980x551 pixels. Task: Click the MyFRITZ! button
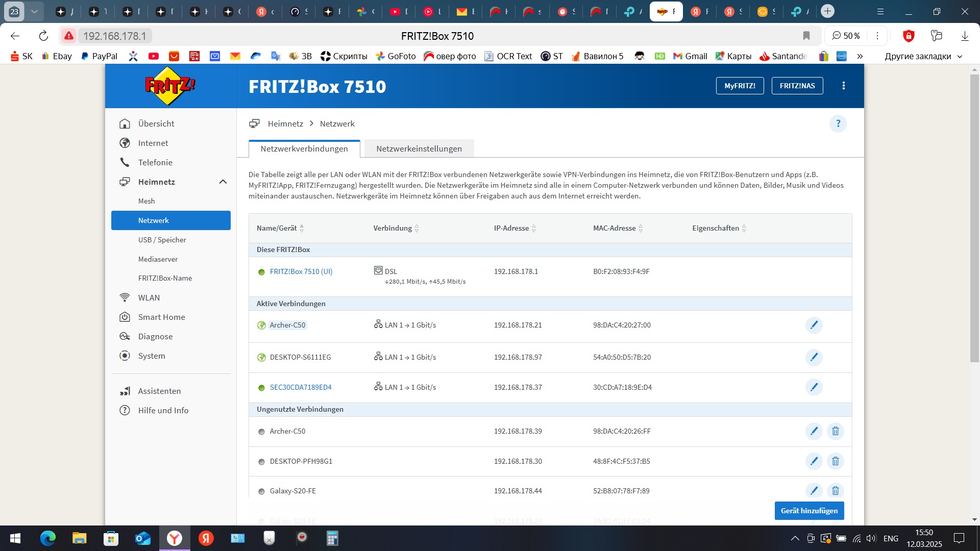740,86
